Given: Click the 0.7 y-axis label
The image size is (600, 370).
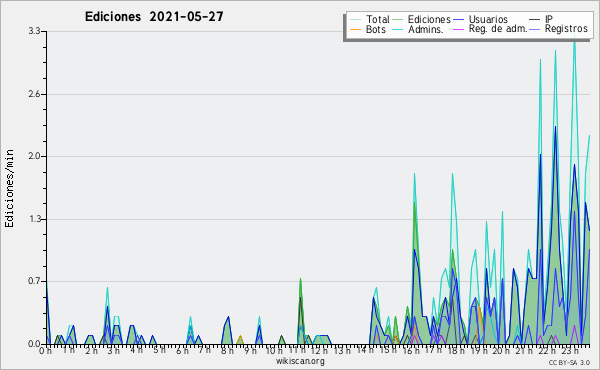Looking at the screenshot, I should point(34,281).
